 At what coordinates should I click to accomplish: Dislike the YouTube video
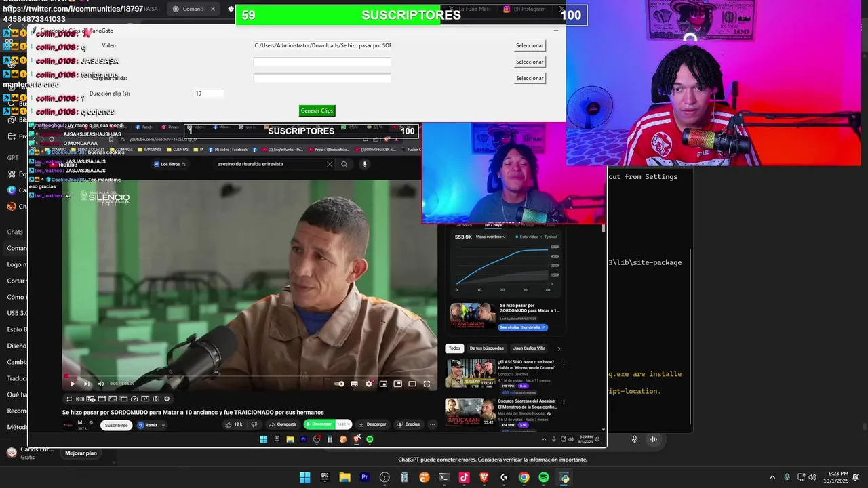(x=254, y=424)
